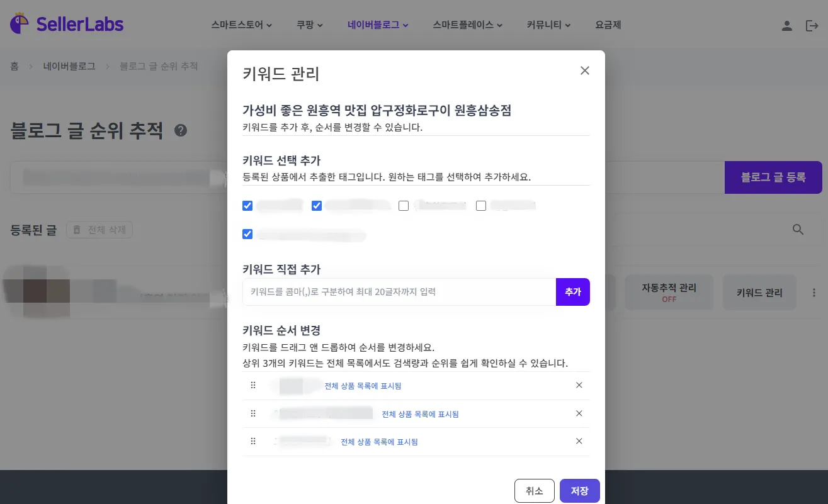Click the 블로그 글 순위 추적 page heading
This screenshot has width=828, height=504.
(x=87, y=131)
